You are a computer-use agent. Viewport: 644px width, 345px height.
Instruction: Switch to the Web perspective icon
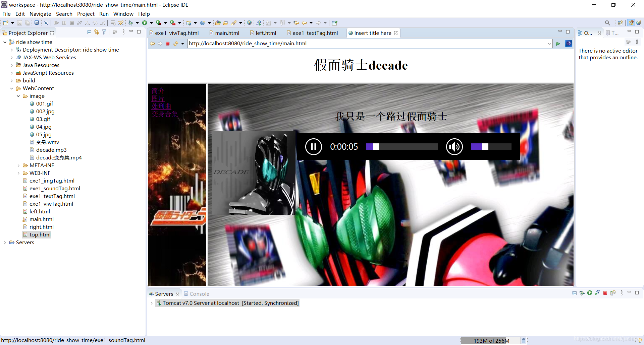(639, 23)
